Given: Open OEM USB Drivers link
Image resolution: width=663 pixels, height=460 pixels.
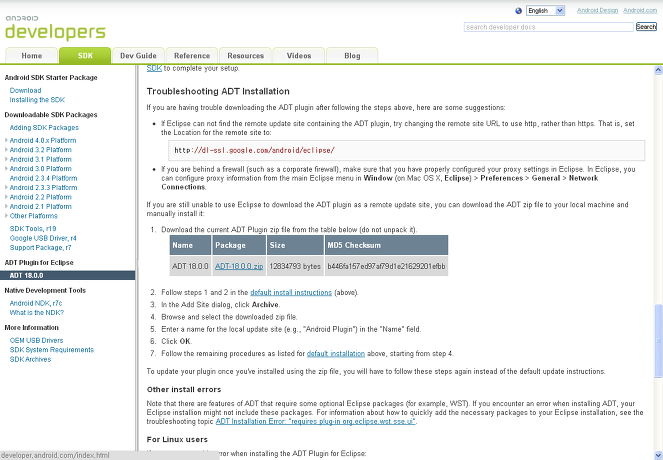Looking at the screenshot, I should [36, 340].
